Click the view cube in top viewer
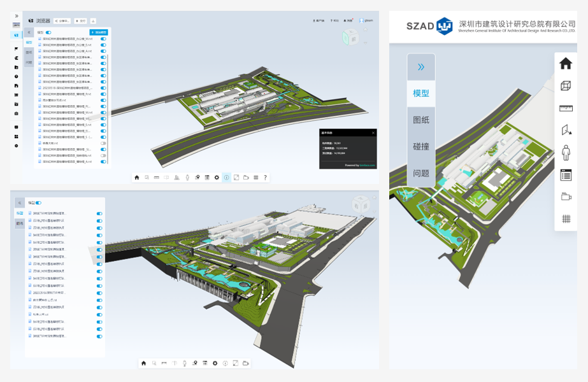 coord(351,37)
